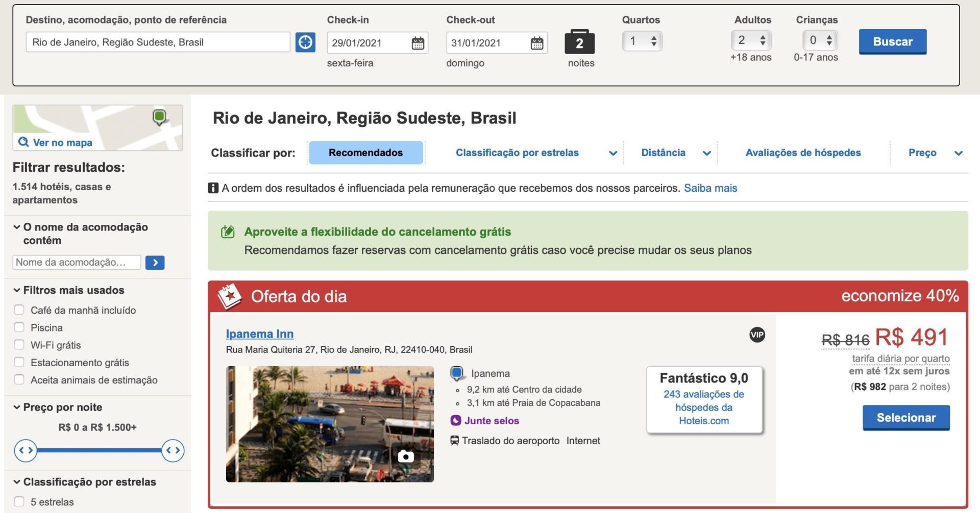Open the check-in calendar icon
This screenshot has width=980, height=513.
pyautogui.click(x=418, y=43)
